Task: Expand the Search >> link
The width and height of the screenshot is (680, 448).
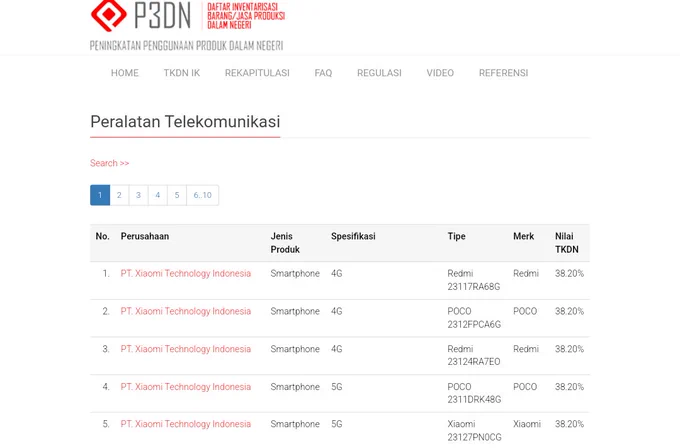Action: point(110,163)
